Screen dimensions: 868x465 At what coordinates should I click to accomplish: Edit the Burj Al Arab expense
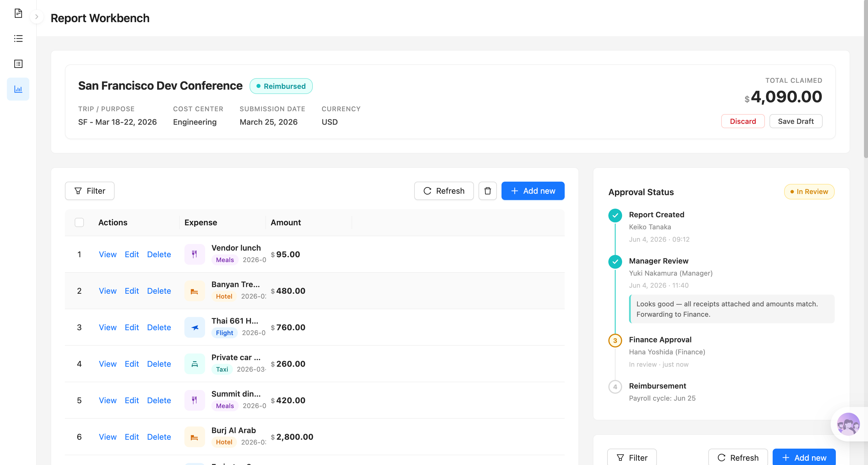point(132,437)
